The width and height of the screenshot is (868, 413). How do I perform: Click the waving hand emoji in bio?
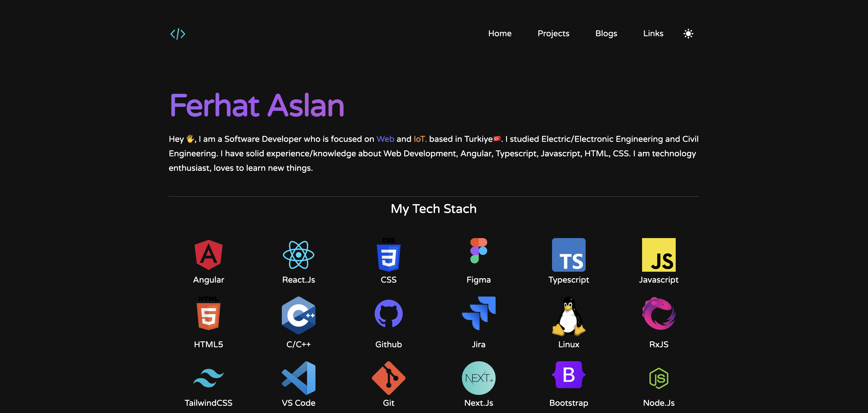[x=190, y=138]
